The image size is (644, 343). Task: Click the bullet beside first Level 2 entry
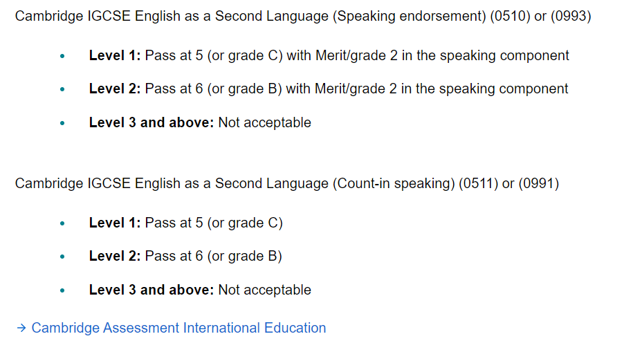click(x=62, y=89)
